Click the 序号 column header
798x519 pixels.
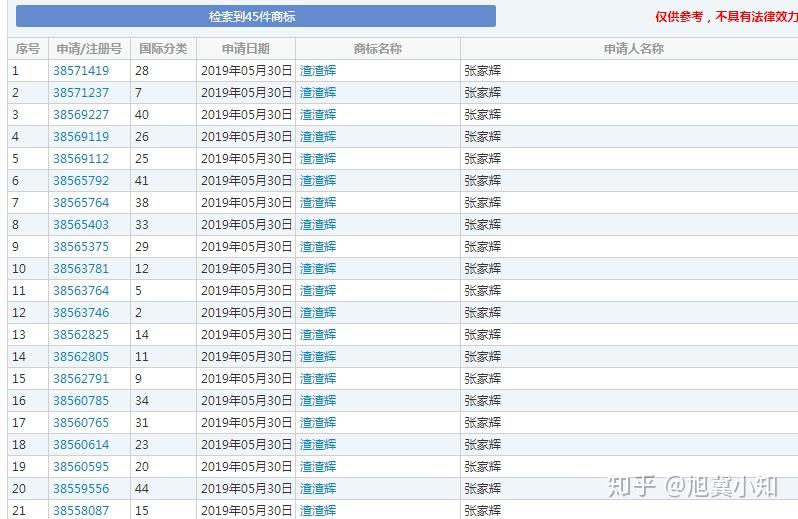coord(28,49)
